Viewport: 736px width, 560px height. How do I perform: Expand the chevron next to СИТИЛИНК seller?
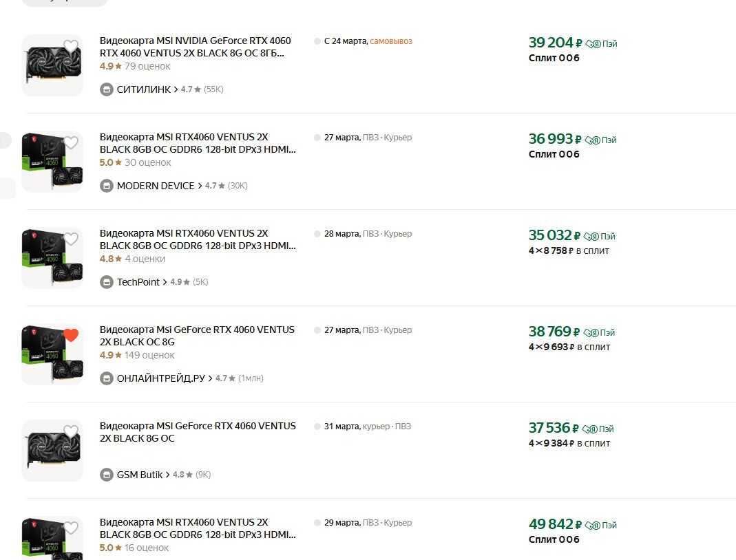click(176, 89)
